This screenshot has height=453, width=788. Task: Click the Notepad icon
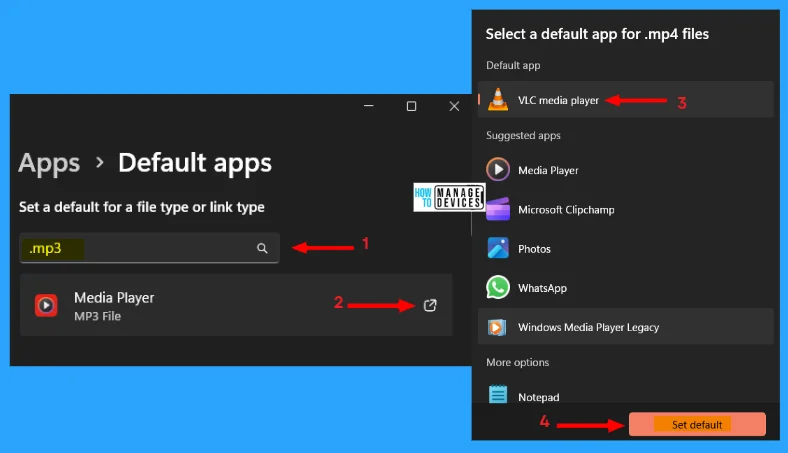[498, 395]
